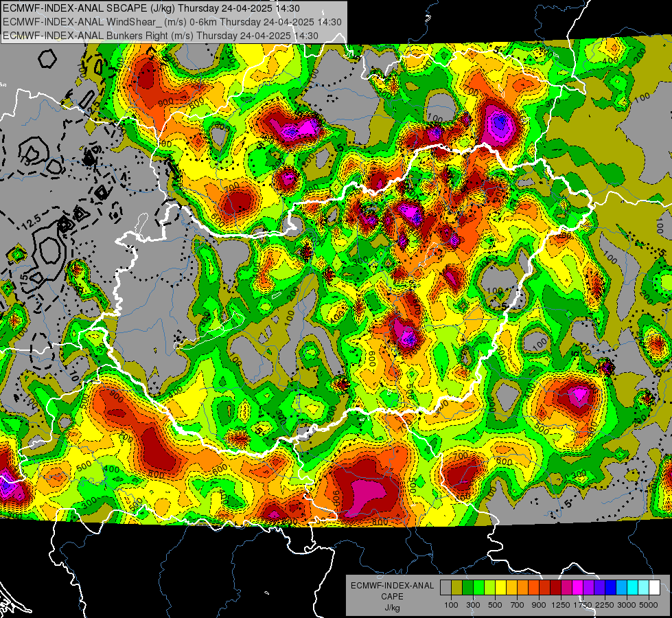Click the olive swatch in CAPE legend
Viewport: 672px width, 618px height.
(457, 587)
